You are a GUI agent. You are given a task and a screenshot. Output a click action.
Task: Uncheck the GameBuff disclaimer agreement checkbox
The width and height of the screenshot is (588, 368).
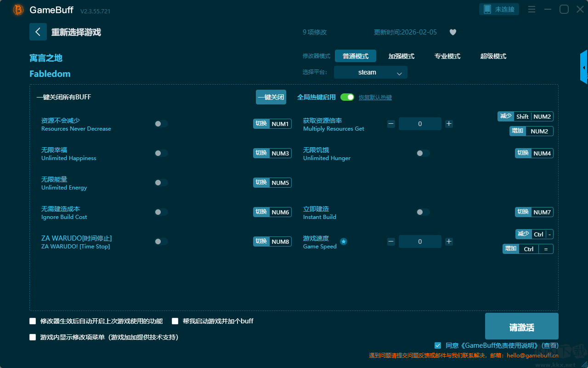coord(438,345)
